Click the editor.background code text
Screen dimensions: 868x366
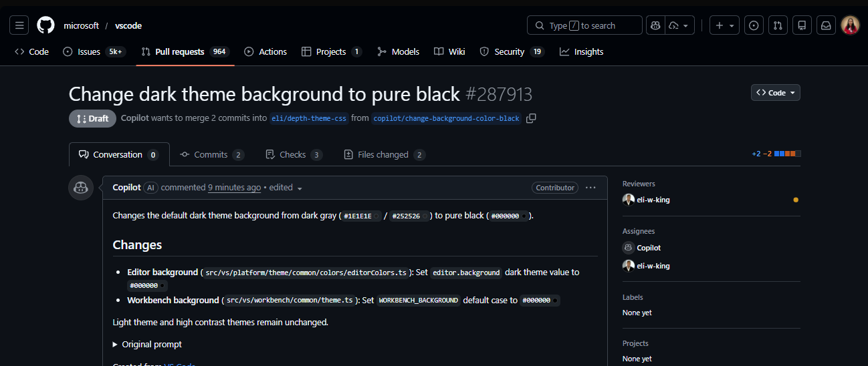(x=466, y=272)
